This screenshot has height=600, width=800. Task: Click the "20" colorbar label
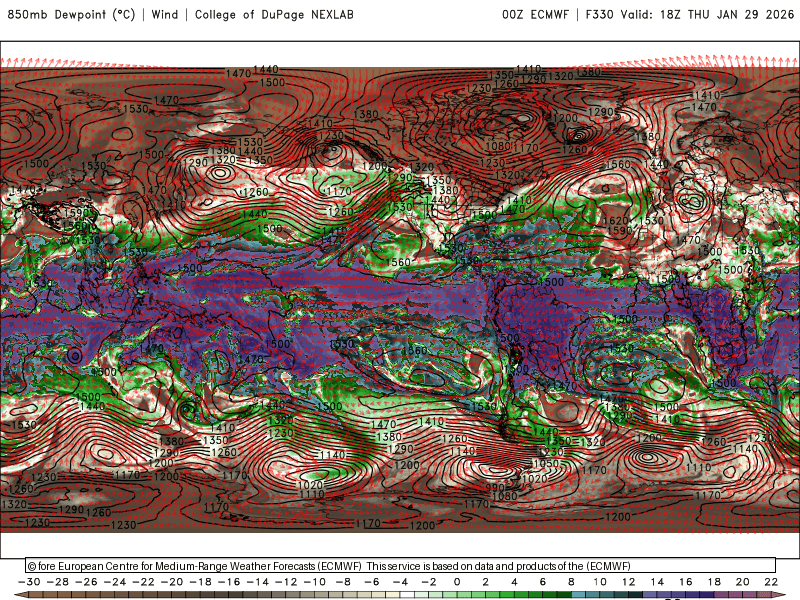pyautogui.click(x=743, y=582)
